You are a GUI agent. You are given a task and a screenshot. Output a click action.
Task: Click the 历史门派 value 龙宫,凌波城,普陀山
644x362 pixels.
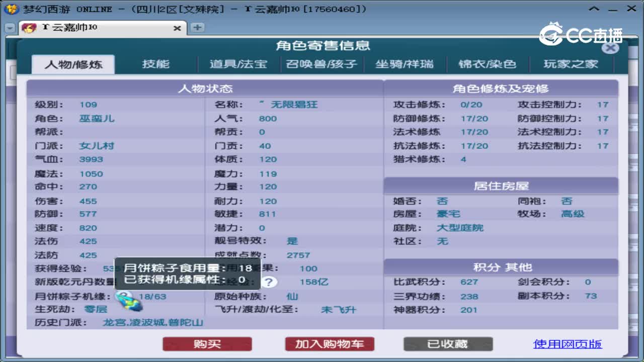click(153, 323)
